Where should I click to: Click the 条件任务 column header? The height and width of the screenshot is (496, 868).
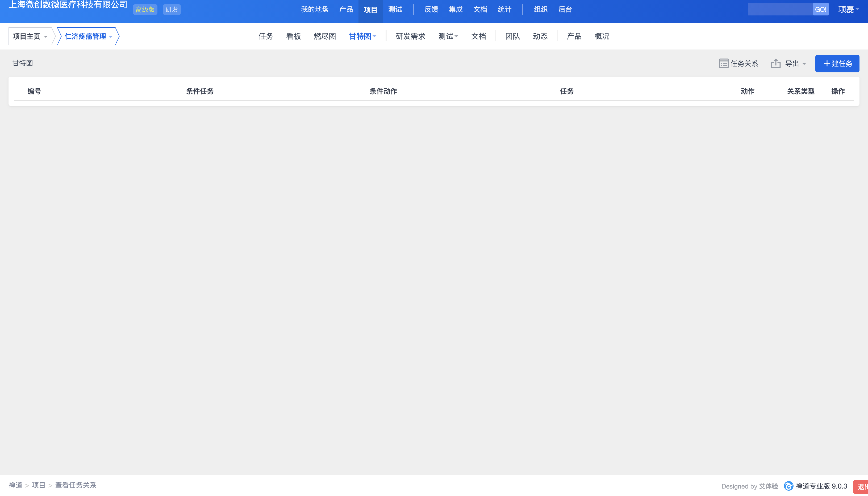pyautogui.click(x=200, y=91)
